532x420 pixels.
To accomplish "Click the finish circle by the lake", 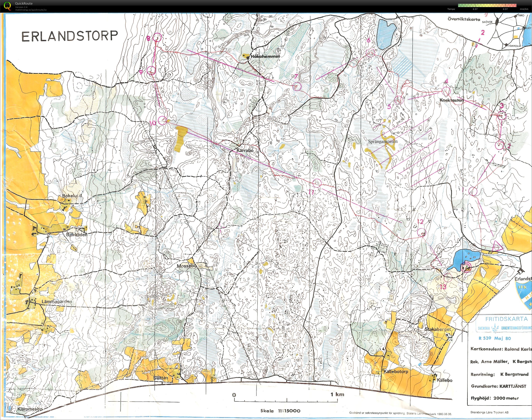I will point(466,267).
